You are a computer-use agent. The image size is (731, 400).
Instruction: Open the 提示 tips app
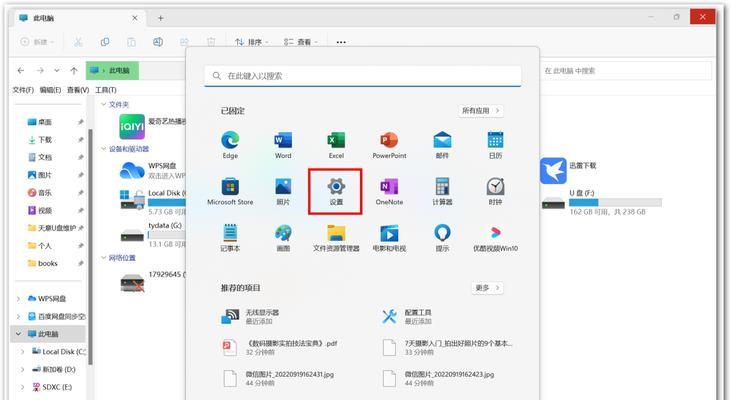[442, 238]
